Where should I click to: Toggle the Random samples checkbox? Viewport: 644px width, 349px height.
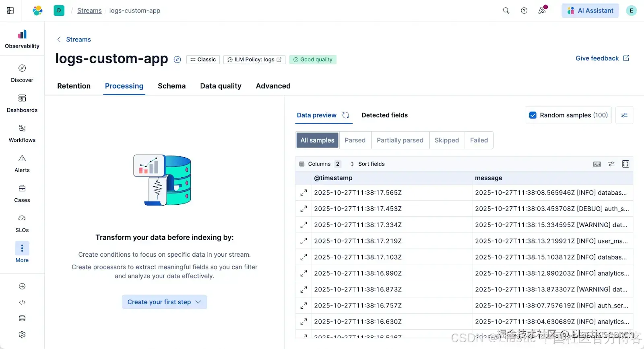click(533, 115)
